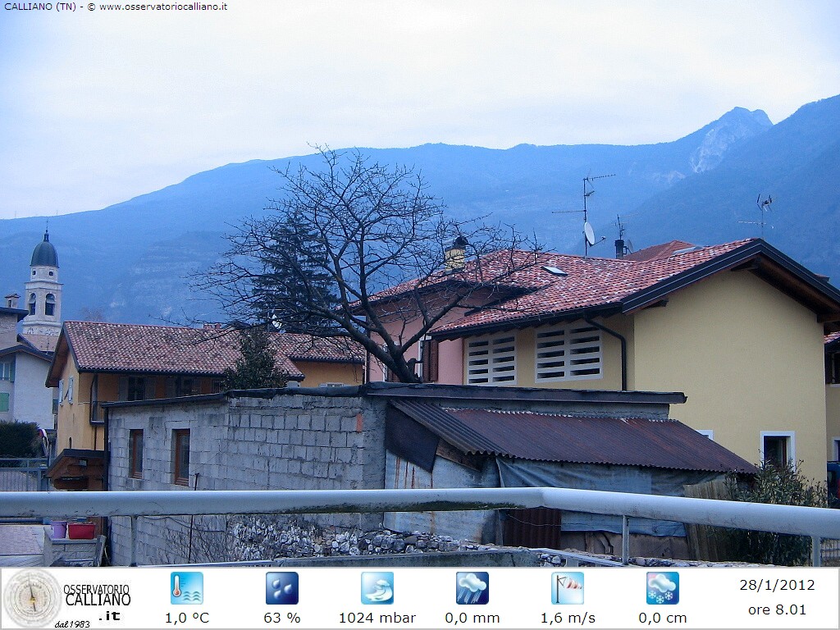Click the 1024 mbar pressure value
The height and width of the screenshot is (630, 840).
[377, 618]
